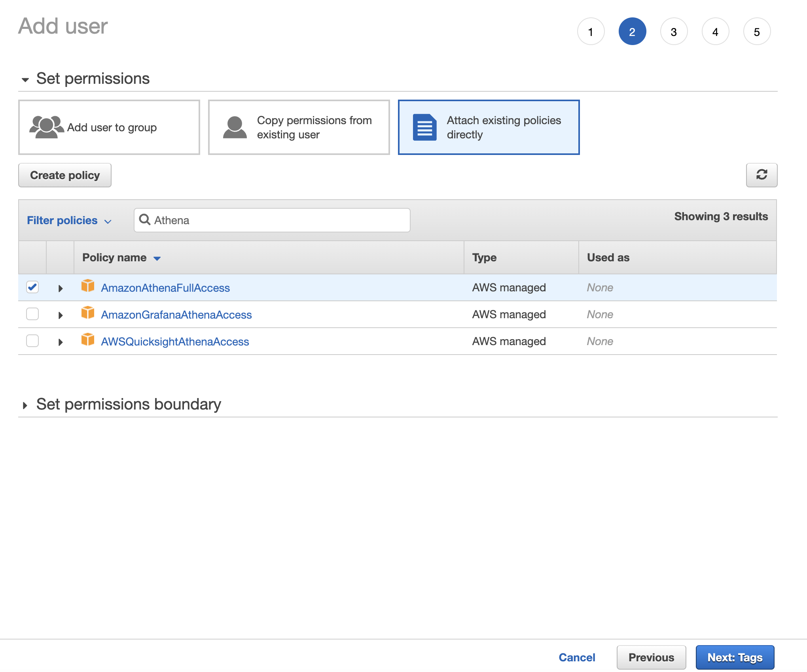Click the orange box icon beside AmazonAthenaFullAccess
Screen dimensions: 807x672
(87, 286)
